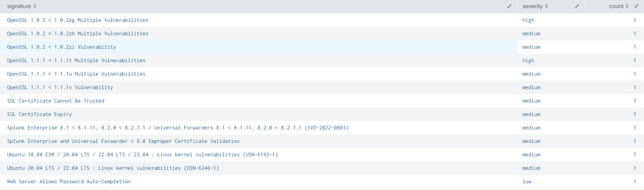Open OpenSSL 1.0.2 < 1.0.2zi Vulnerability
Screen dimensions: 644x190
coord(62,47)
